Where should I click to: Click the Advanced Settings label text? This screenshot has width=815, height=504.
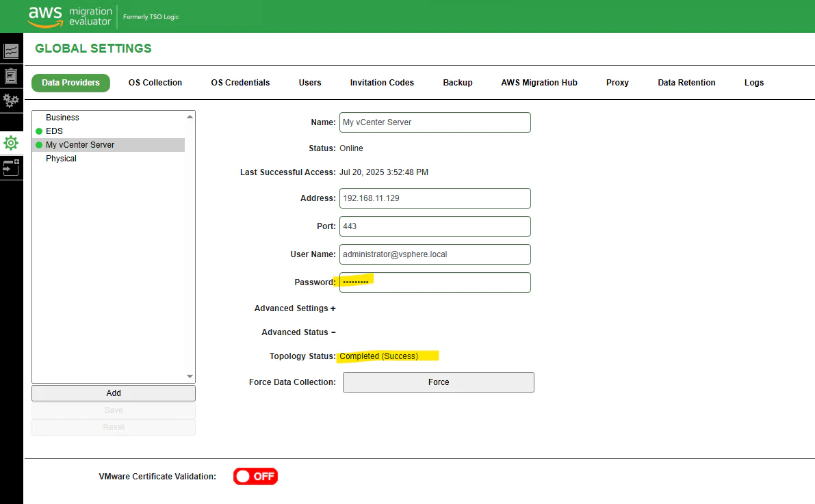(291, 308)
